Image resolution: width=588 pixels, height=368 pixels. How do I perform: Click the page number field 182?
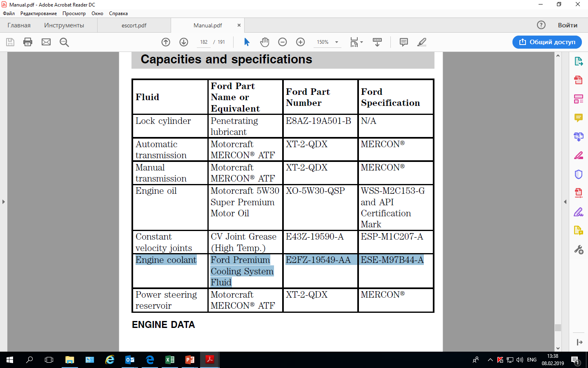click(x=204, y=42)
